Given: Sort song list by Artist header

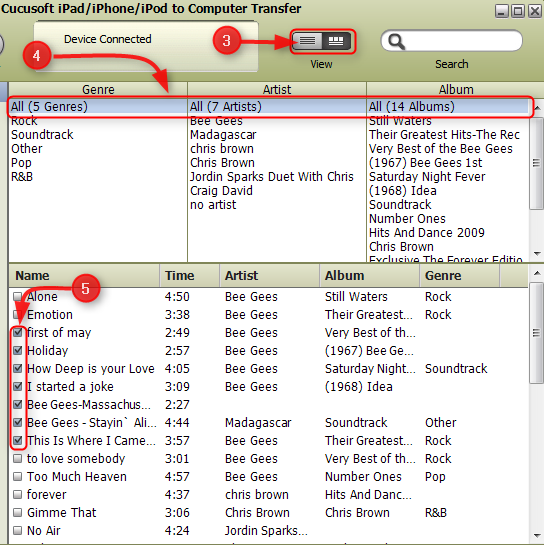Looking at the screenshot, I should coord(269,276).
